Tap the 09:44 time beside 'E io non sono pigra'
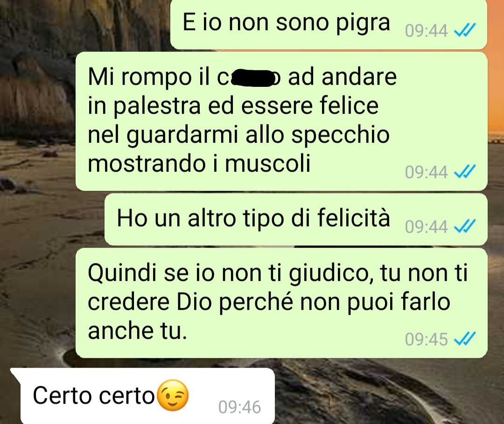 click(x=426, y=31)
